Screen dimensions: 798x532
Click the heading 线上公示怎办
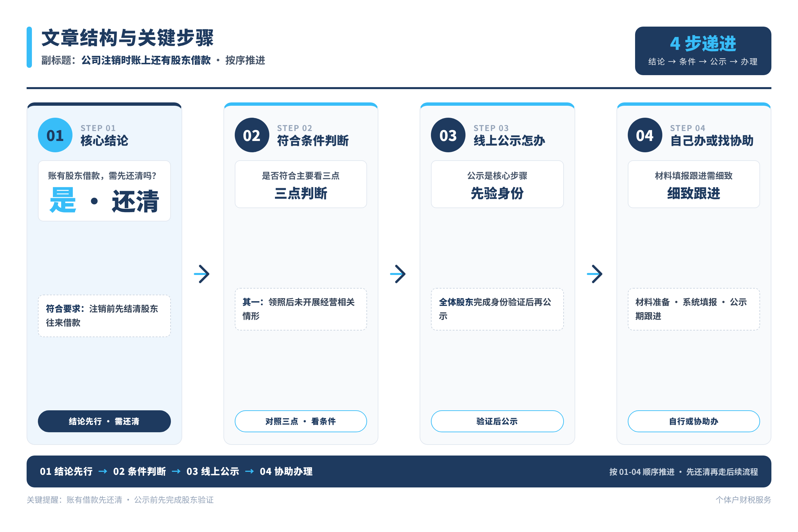point(509,140)
